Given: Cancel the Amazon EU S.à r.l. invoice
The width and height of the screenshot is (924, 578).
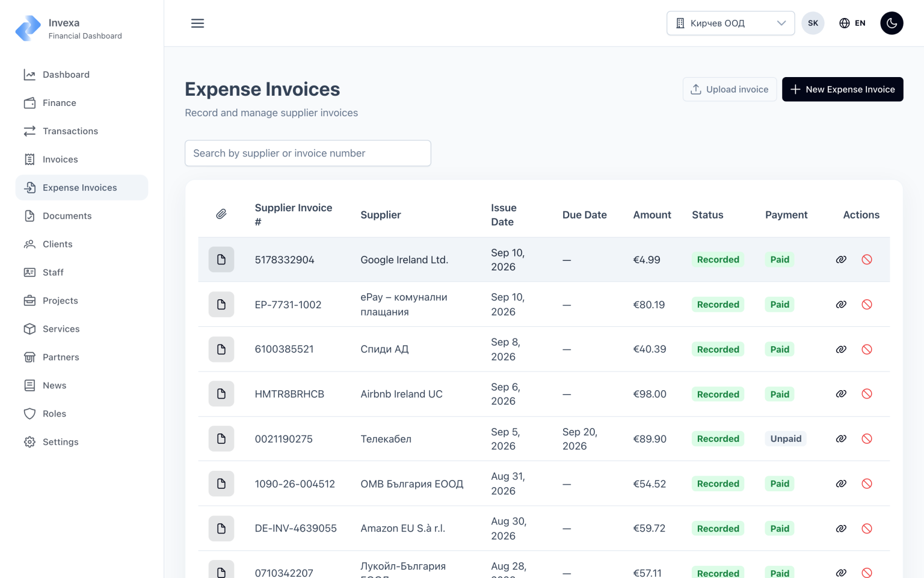Looking at the screenshot, I should click(x=867, y=529).
